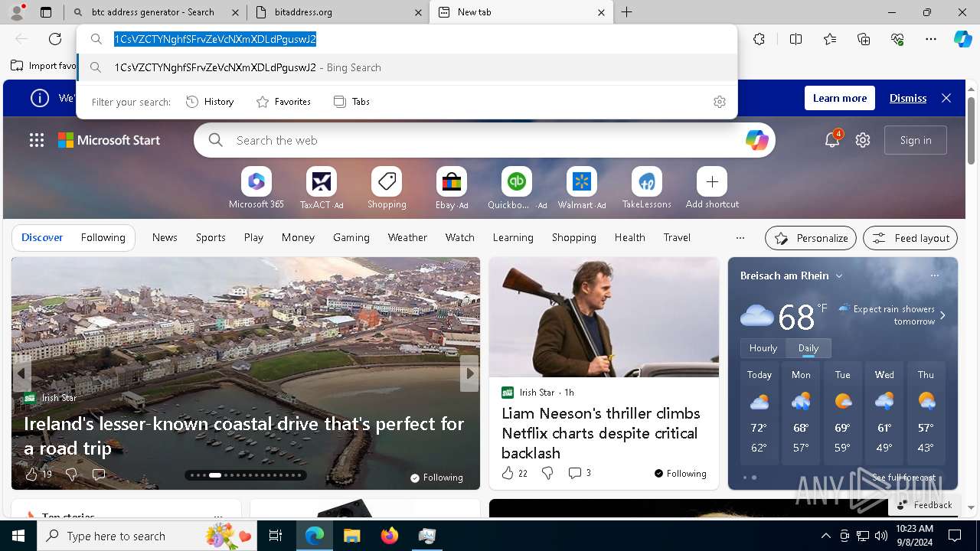
Task: Show next carousel slide arrow
Action: pyautogui.click(x=469, y=373)
